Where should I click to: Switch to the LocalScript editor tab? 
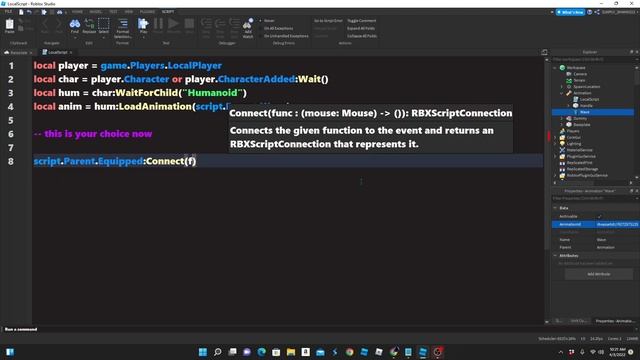click(57, 52)
